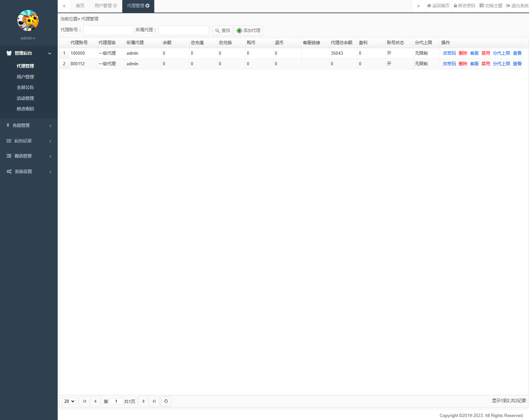Focus the 所属代理 search field

[184, 30]
